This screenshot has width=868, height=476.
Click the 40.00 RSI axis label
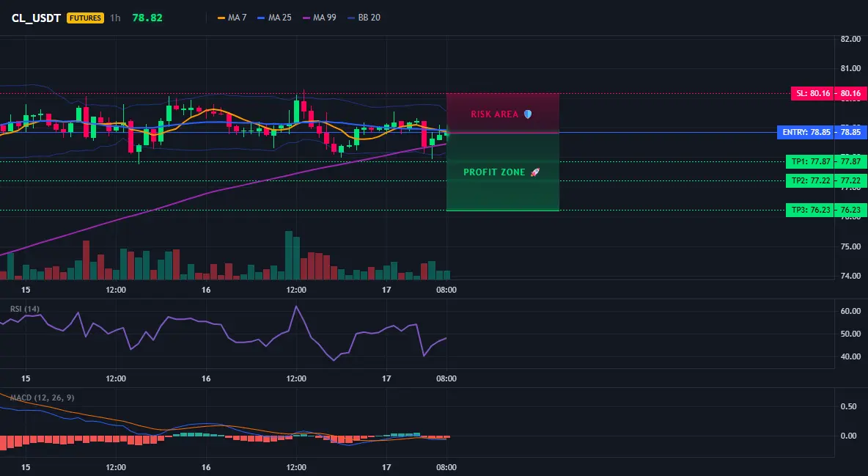850,357
